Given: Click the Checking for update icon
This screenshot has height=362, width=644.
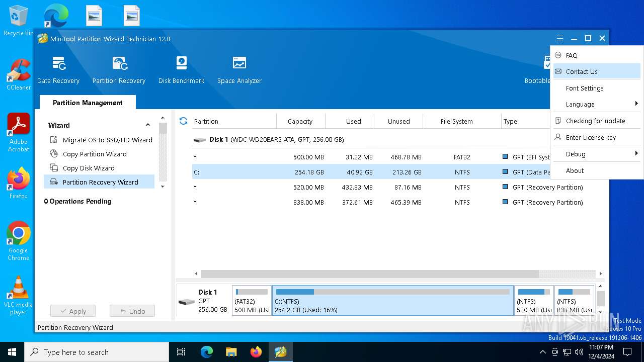Looking at the screenshot, I should tap(558, 121).
